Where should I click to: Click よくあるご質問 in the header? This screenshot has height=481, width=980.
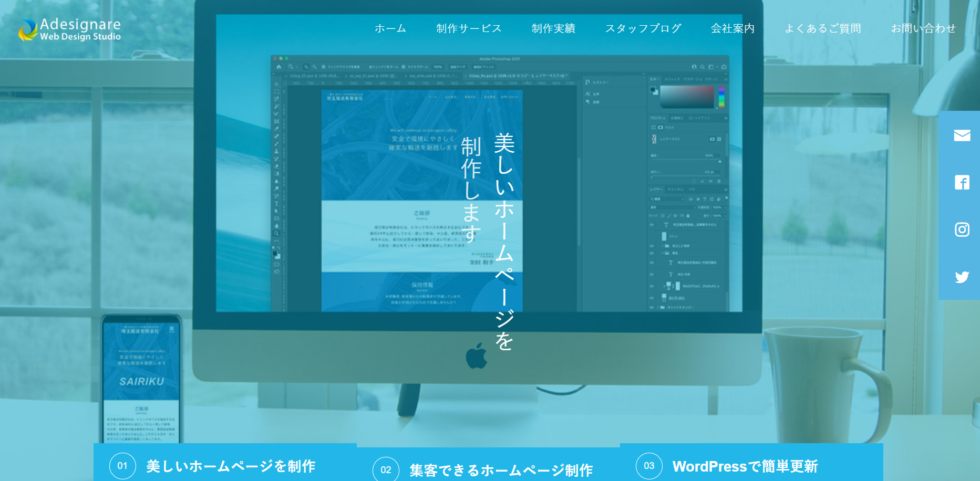(822, 28)
